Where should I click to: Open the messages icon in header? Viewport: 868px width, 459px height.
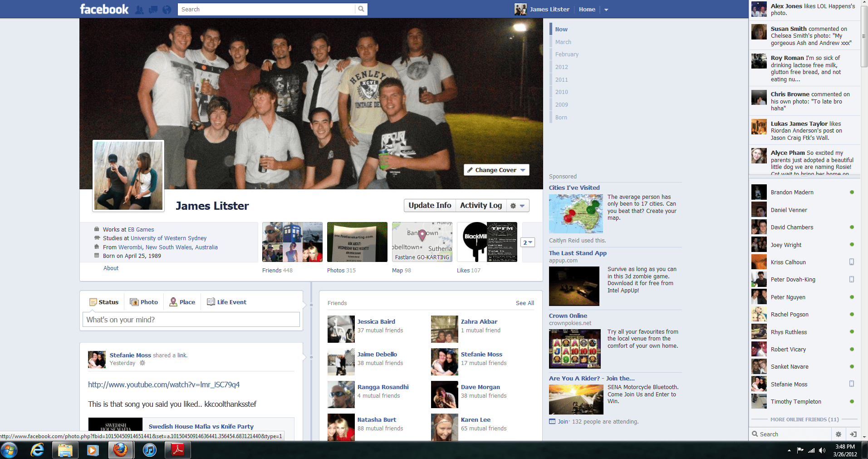153,10
